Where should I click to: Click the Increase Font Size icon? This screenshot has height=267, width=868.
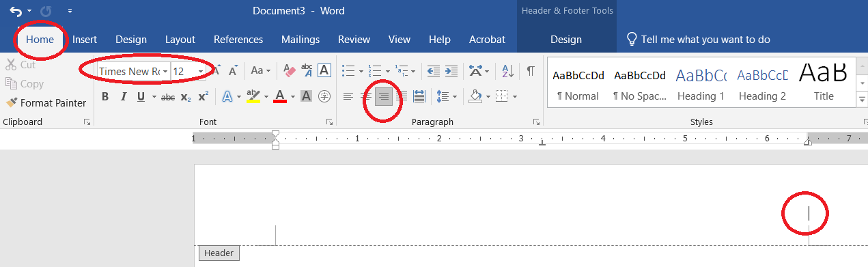pos(216,71)
